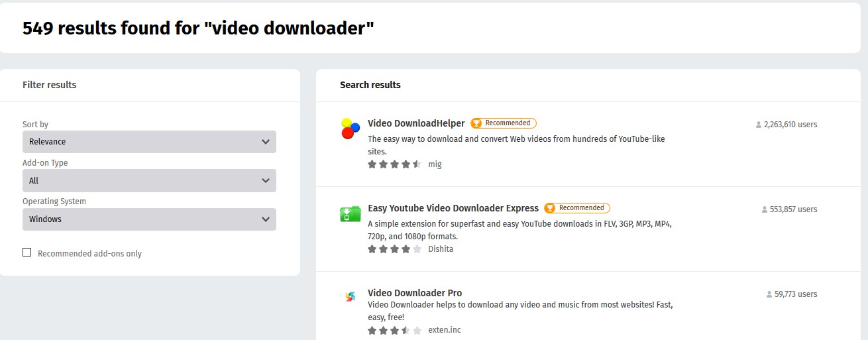Viewport: 868px width, 340px height.
Task: Click the star rating for Video Downloader Pro
Action: click(x=395, y=330)
